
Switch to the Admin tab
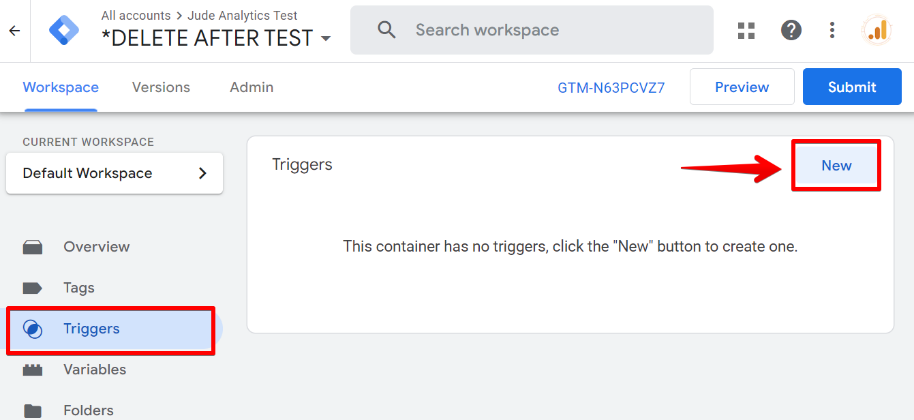[252, 87]
